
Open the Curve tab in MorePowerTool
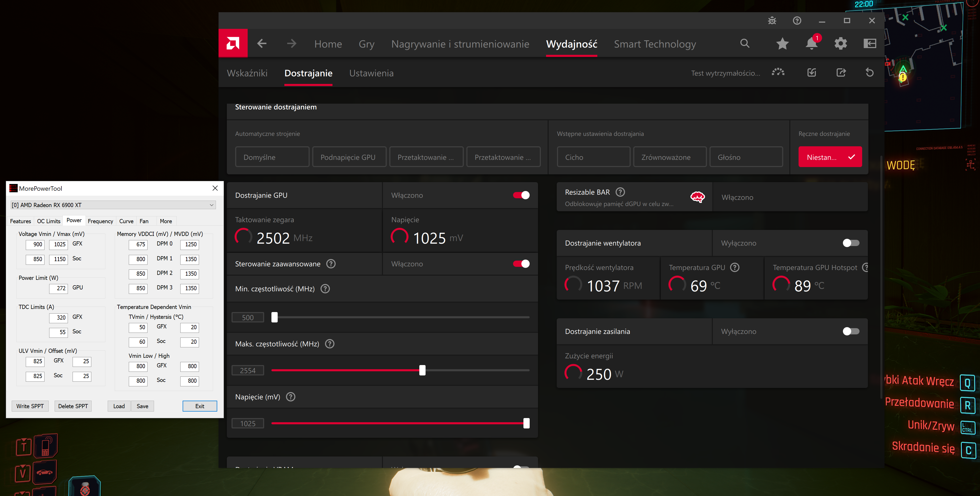pos(126,221)
